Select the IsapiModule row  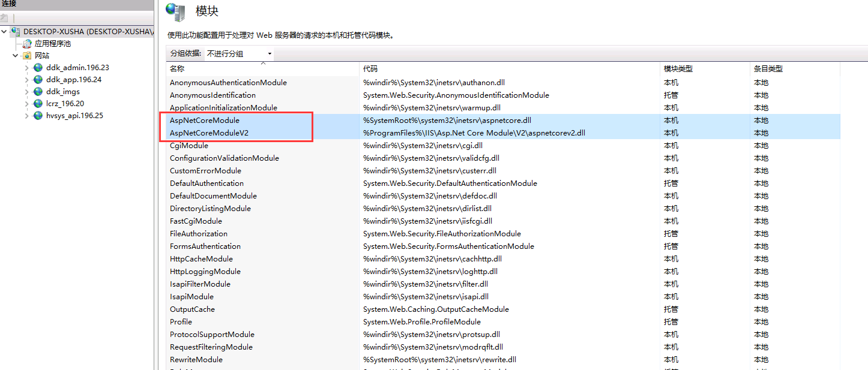click(503, 297)
